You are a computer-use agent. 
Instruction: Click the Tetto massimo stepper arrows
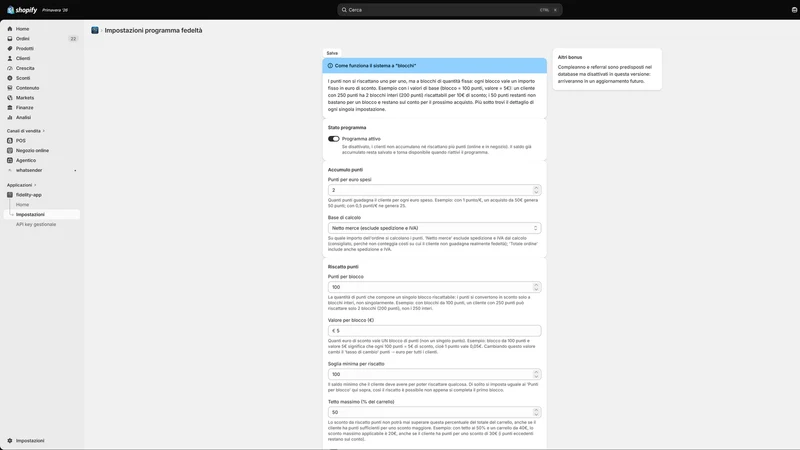[x=536, y=412]
